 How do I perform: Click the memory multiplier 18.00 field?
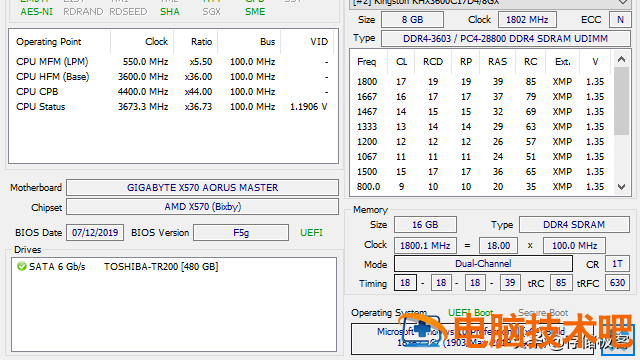(x=498, y=246)
